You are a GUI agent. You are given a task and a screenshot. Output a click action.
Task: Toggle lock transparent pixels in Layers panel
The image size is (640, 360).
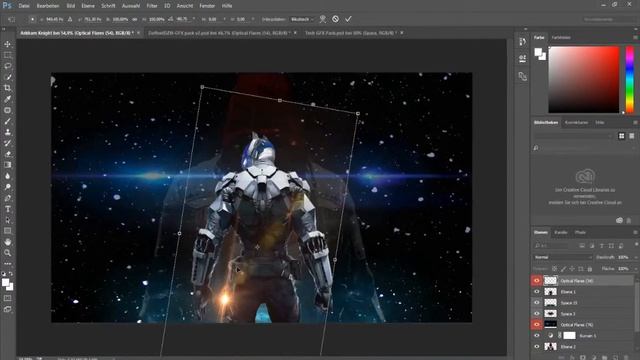(x=554, y=269)
